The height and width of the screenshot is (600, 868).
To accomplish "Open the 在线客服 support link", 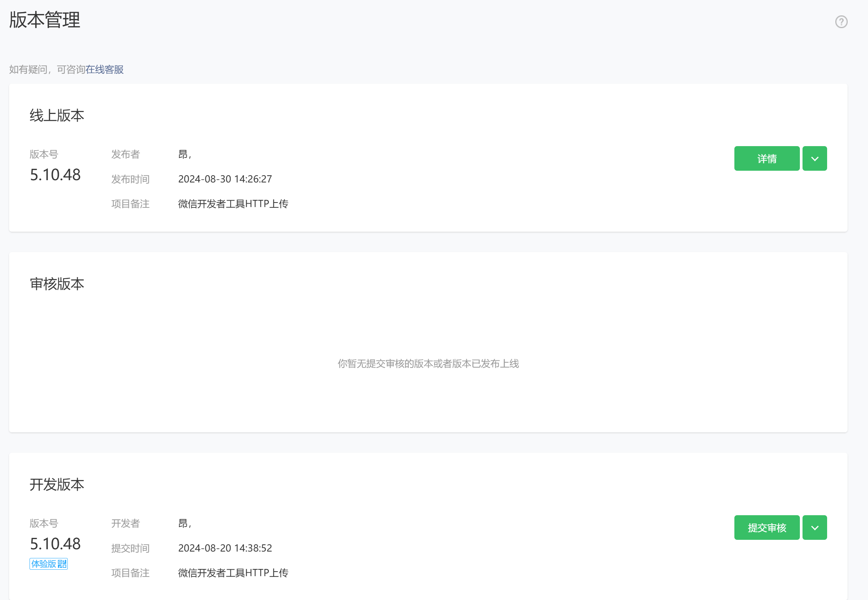I will [x=104, y=70].
